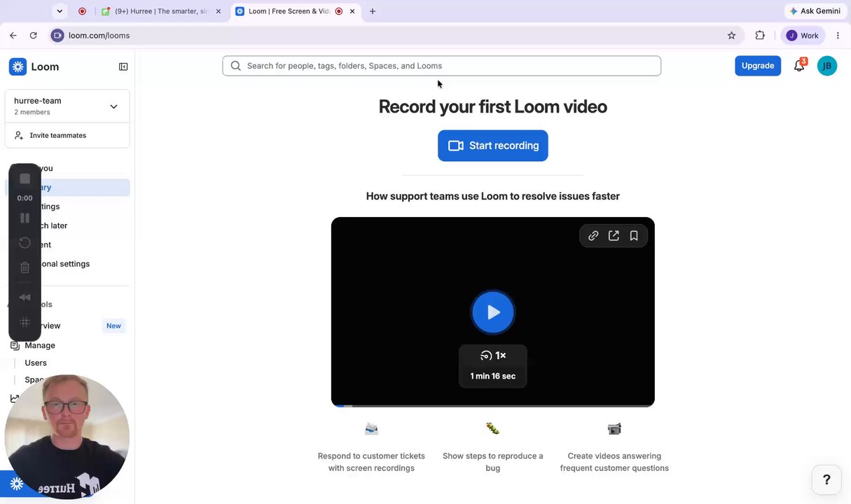Click 'Create videos answering frequent customer questions'
Image resolution: width=851 pixels, height=504 pixels.
(614, 462)
